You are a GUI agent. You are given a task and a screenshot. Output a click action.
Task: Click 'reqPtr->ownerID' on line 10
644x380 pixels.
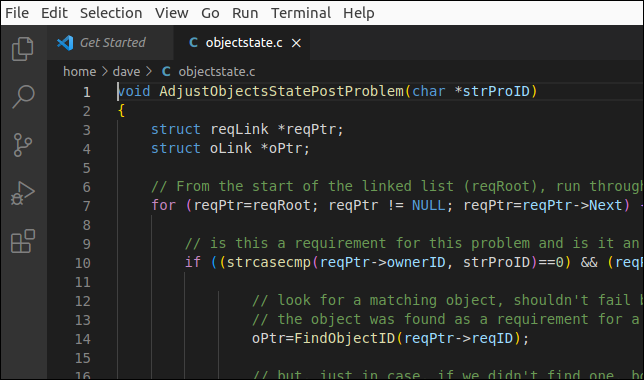[x=382, y=262]
